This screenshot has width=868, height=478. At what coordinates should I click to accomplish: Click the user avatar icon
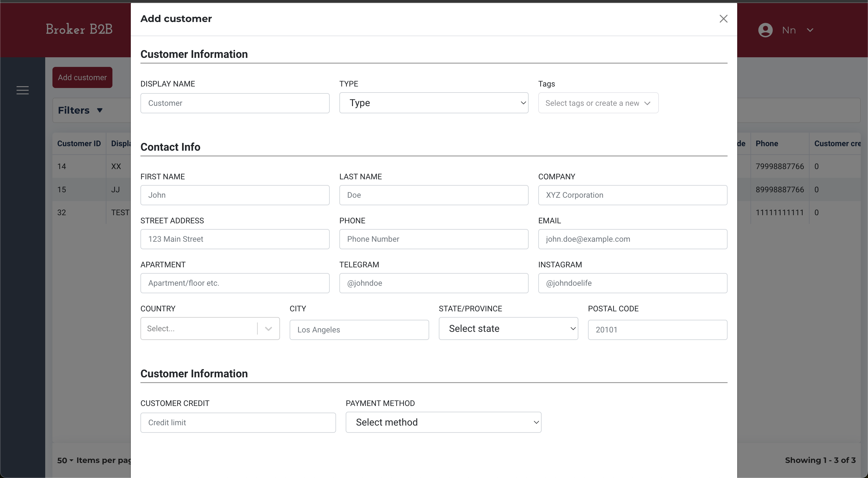point(765,30)
